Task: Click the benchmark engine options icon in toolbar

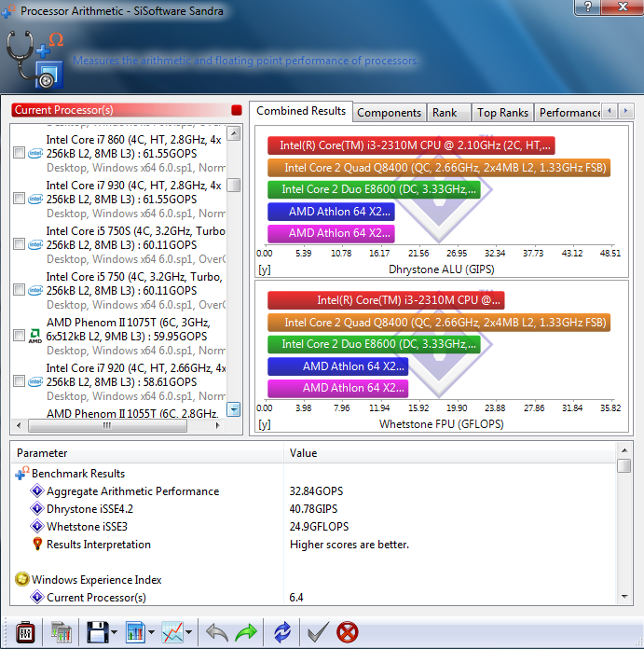Action: 25,632
